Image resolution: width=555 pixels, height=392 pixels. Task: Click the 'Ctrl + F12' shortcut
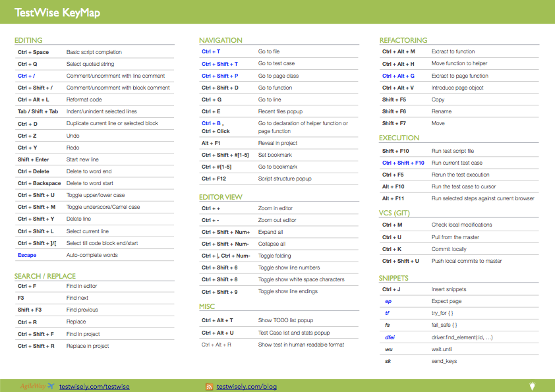click(214, 179)
